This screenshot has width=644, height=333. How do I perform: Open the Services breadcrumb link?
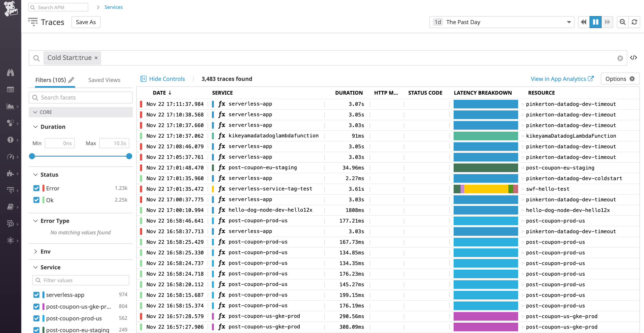tap(114, 7)
